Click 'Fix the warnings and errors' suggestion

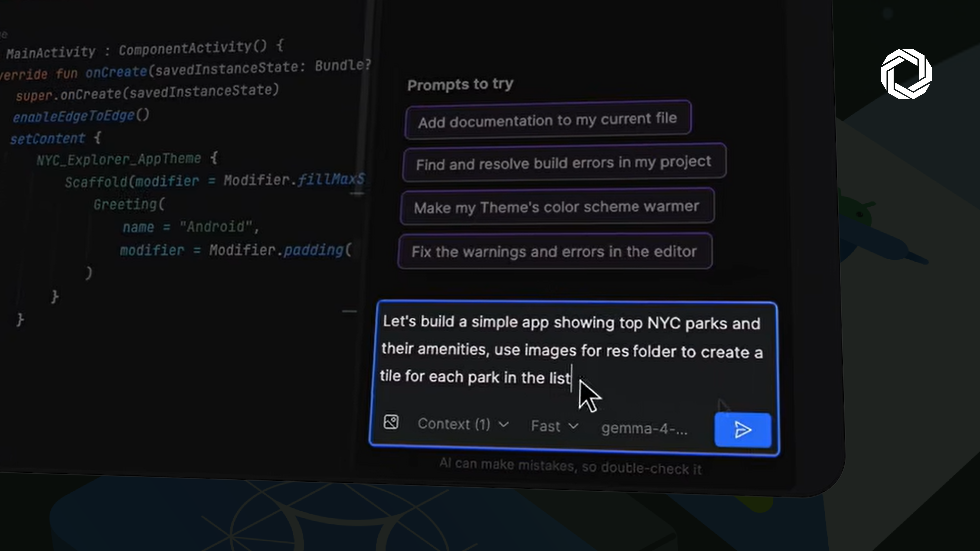tap(554, 251)
